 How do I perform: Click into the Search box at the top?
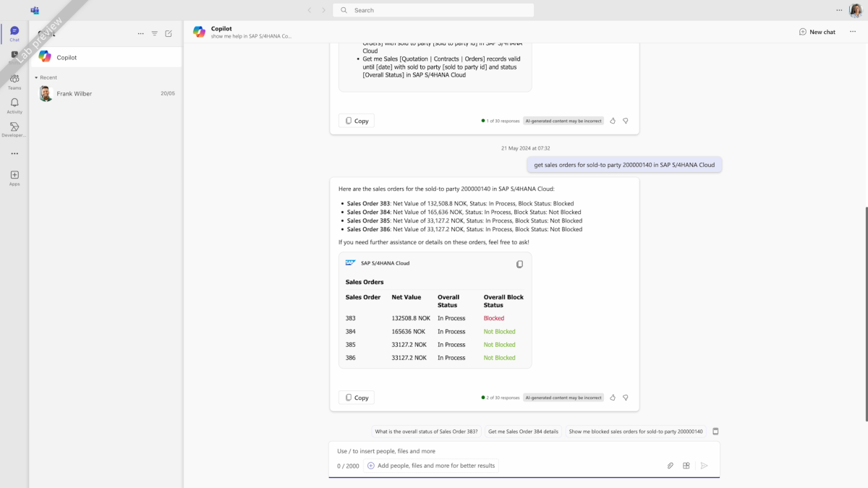pyautogui.click(x=433, y=10)
